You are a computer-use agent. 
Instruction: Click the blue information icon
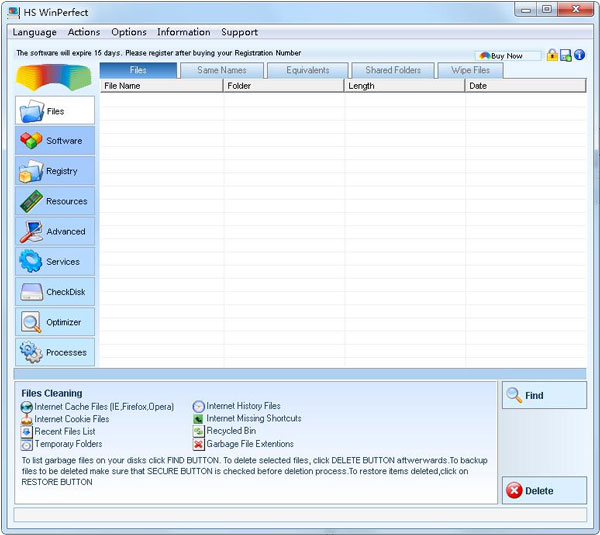(x=579, y=55)
